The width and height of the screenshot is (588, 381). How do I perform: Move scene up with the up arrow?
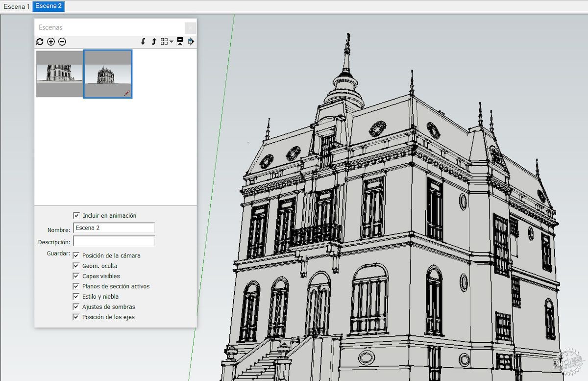pyautogui.click(x=153, y=42)
